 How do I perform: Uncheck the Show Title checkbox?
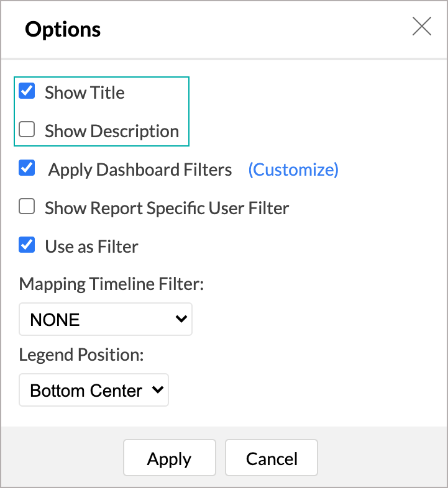27,92
